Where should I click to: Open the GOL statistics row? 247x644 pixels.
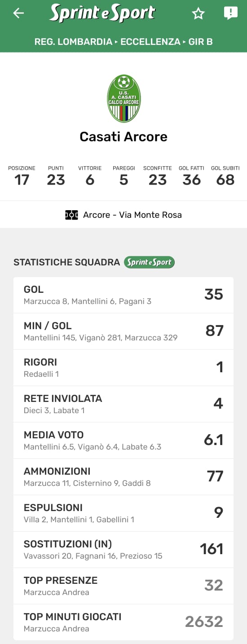123,295
